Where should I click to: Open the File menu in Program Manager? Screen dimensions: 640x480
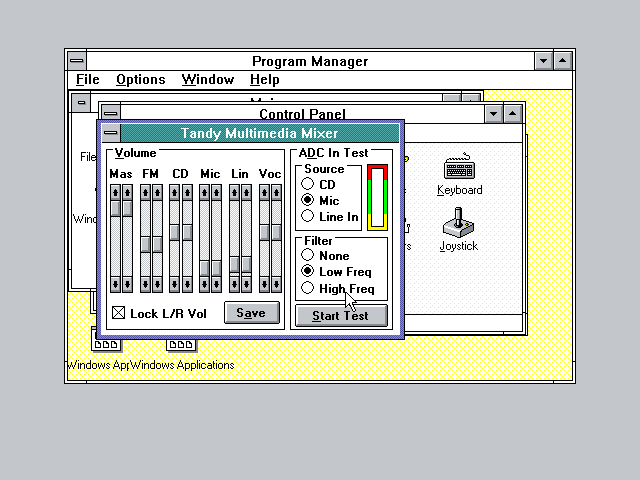pyautogui.click(x=88, y=79)
